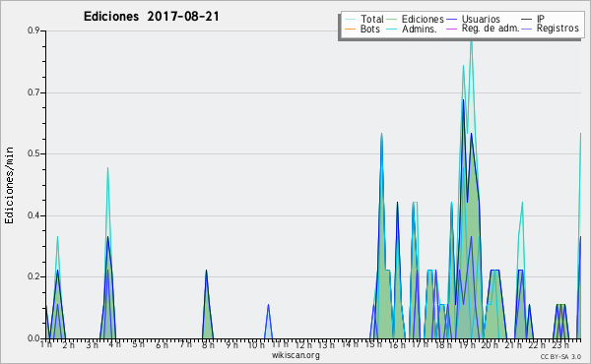Click the CC BY-SA 3.0 license text
The width and height of the screenshot is (591, 364).
tap(560, 356)
